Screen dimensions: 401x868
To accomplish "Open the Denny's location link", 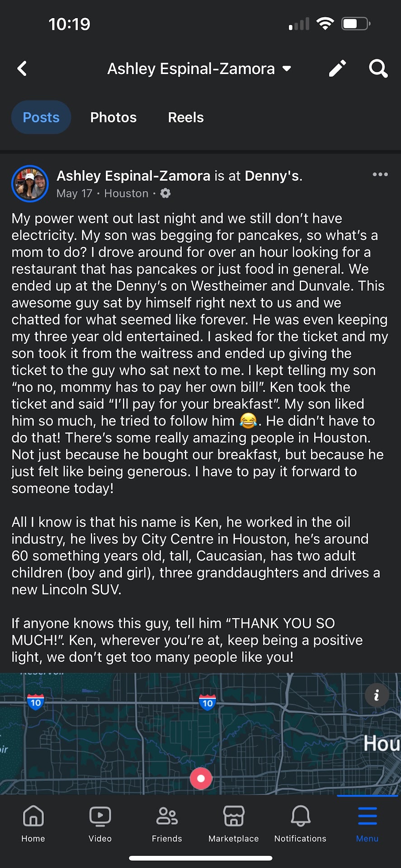I will point(272,176).
